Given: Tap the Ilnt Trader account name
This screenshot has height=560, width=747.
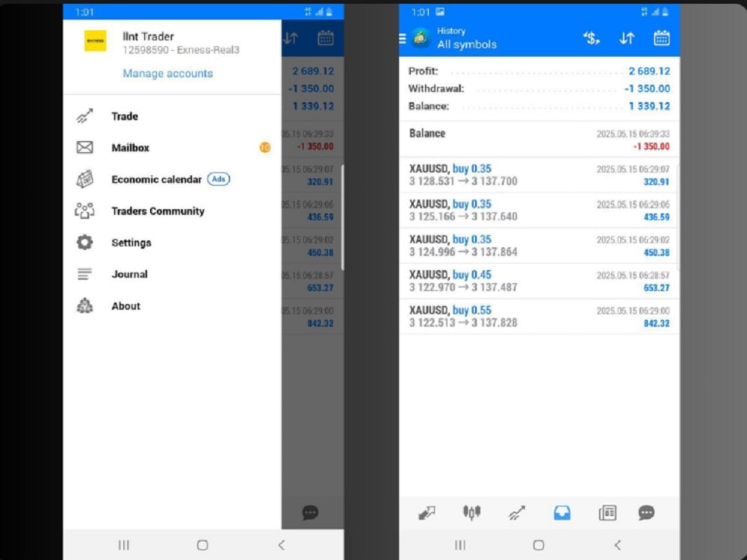Looking at the screenshot, I should [148, 37].
